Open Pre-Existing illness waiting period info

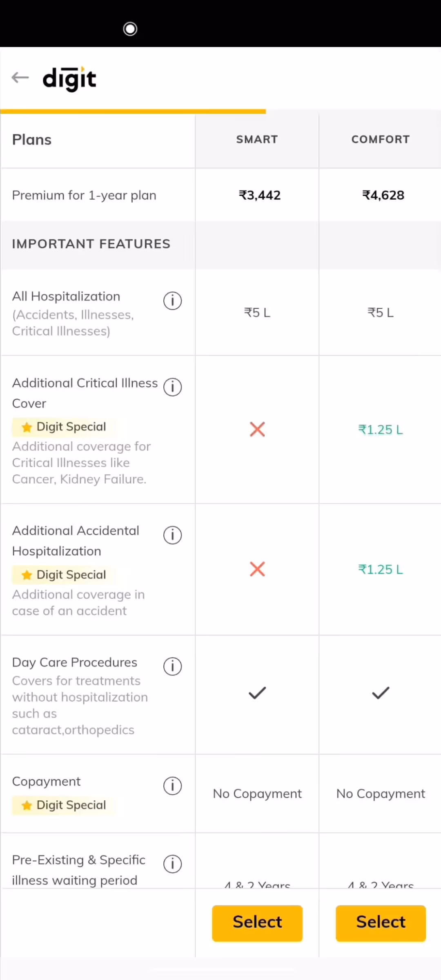click(x=172, y=864)
